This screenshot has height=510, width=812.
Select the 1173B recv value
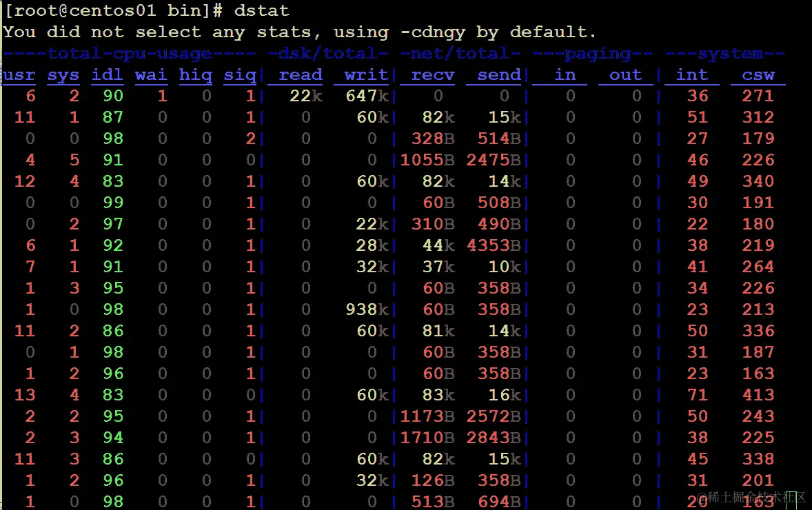[x=427, y=416]
